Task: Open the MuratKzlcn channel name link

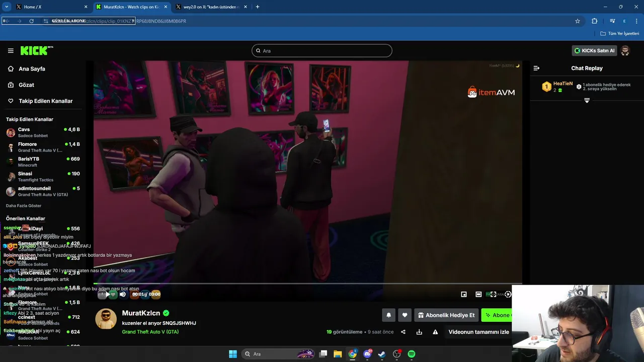Action: [141, 313]
